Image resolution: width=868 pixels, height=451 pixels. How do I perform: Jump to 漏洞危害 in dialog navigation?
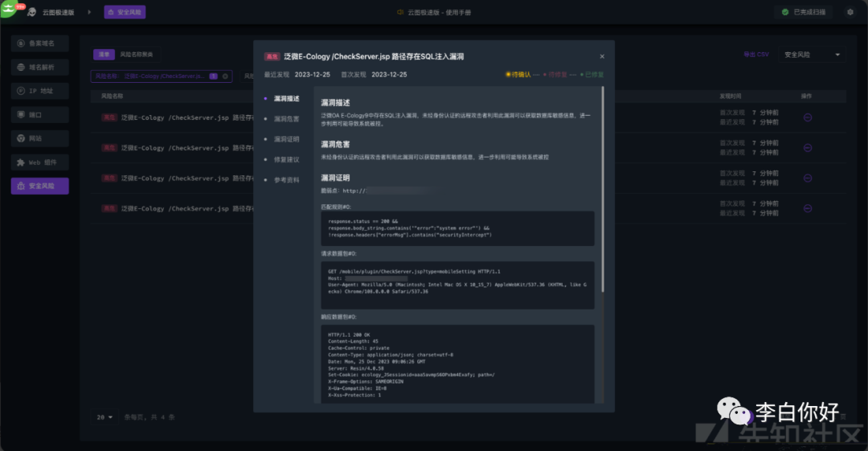point(287,119)
